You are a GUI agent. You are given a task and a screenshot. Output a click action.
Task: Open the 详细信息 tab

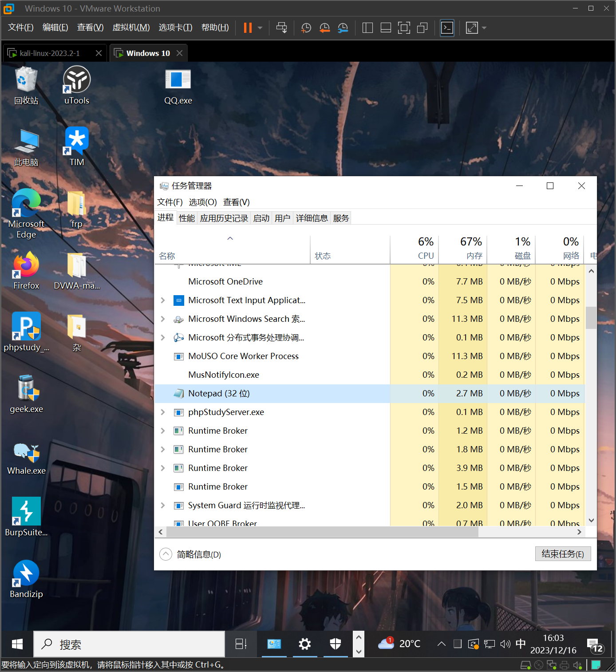312,218
